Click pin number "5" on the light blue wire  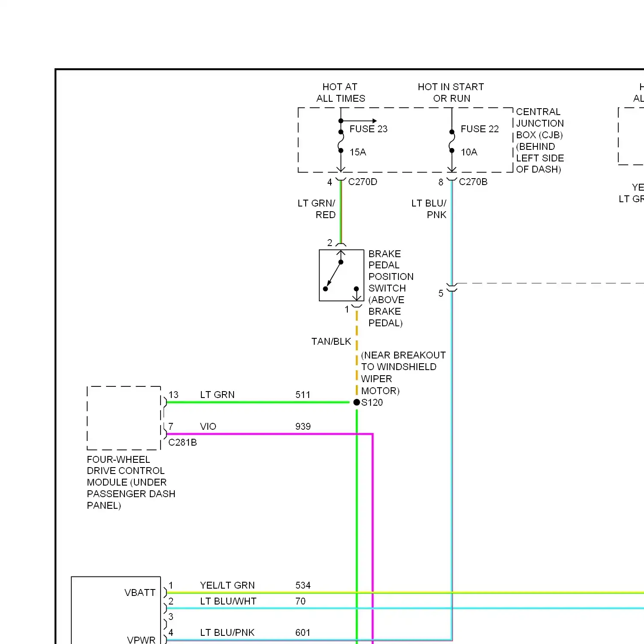(440, 293)
